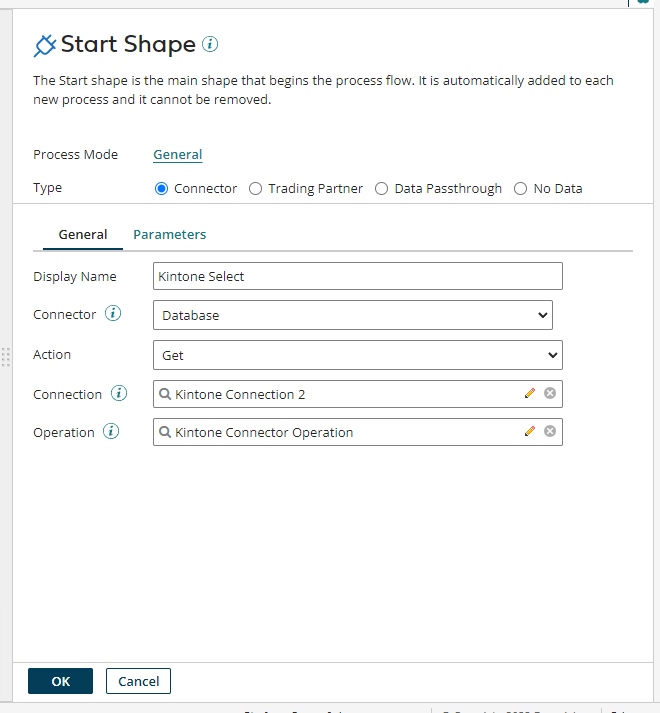Click the info icon beside Start Shape title

tap(210, 44)
